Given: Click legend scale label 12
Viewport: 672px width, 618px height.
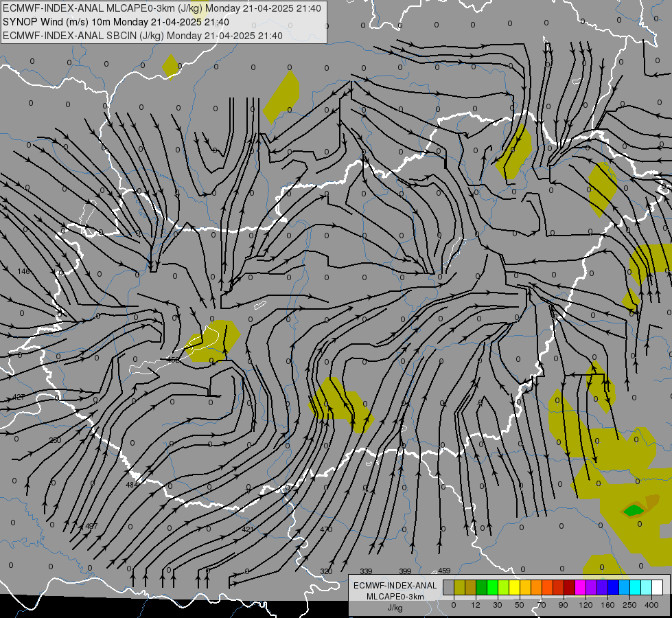Looking at the screenshot, I should coord(476,605).
